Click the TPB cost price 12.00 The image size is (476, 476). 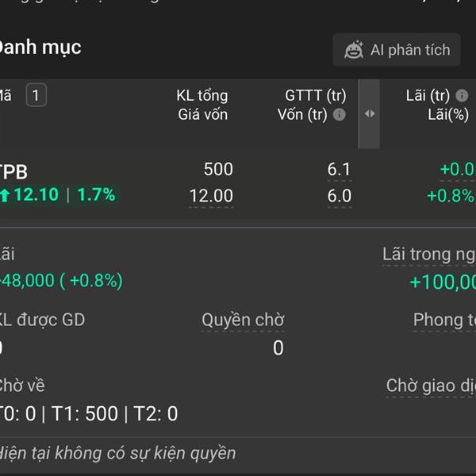pos(211,196)
